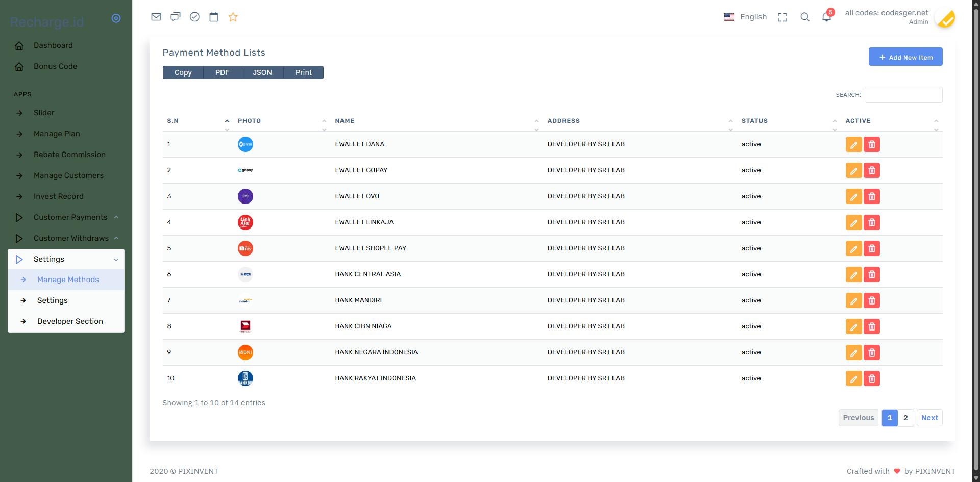This screenshot has height=482, width=980.
Task: Open notifications bell with badge
Action: (x=827, y=17)
